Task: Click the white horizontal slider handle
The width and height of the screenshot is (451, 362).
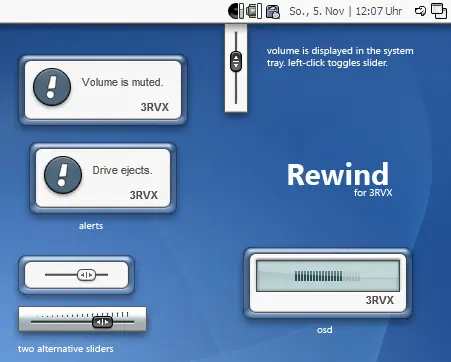Action: coord(86,275)
